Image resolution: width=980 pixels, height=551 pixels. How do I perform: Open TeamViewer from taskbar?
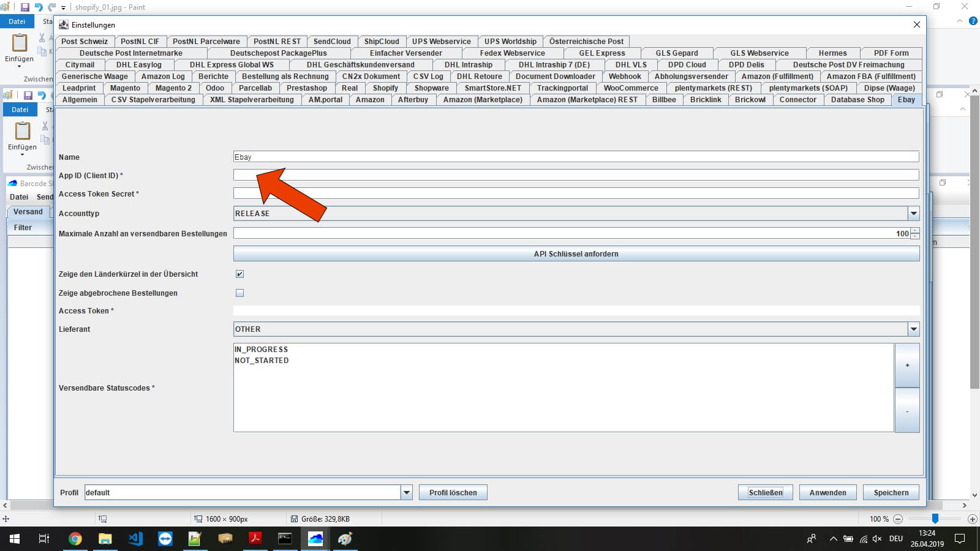click(165, 539)
